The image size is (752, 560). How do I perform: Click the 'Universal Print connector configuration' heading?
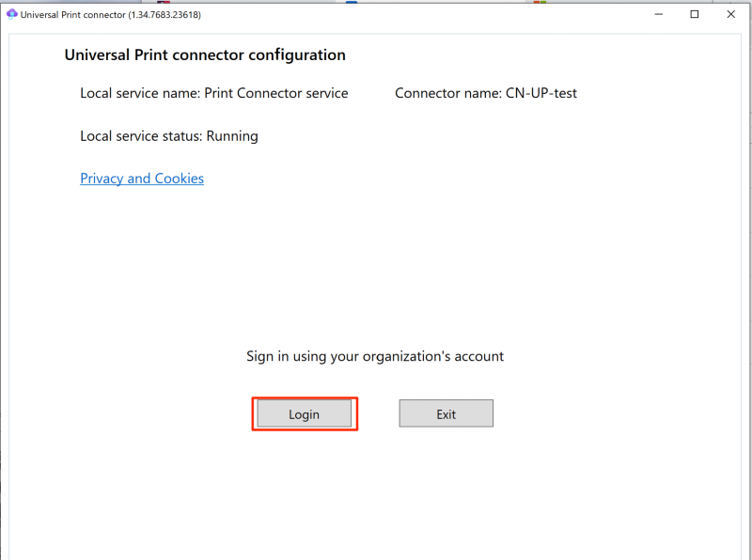205,55
